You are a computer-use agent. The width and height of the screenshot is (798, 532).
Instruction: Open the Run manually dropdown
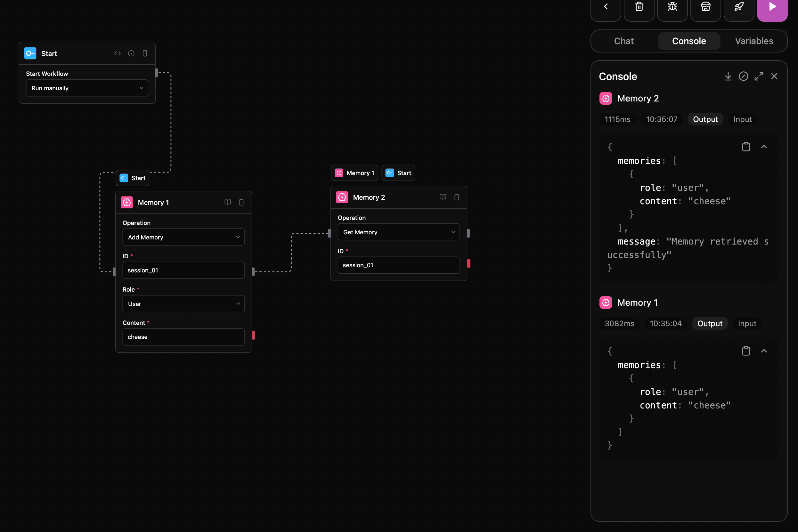(x=87, y=88)
